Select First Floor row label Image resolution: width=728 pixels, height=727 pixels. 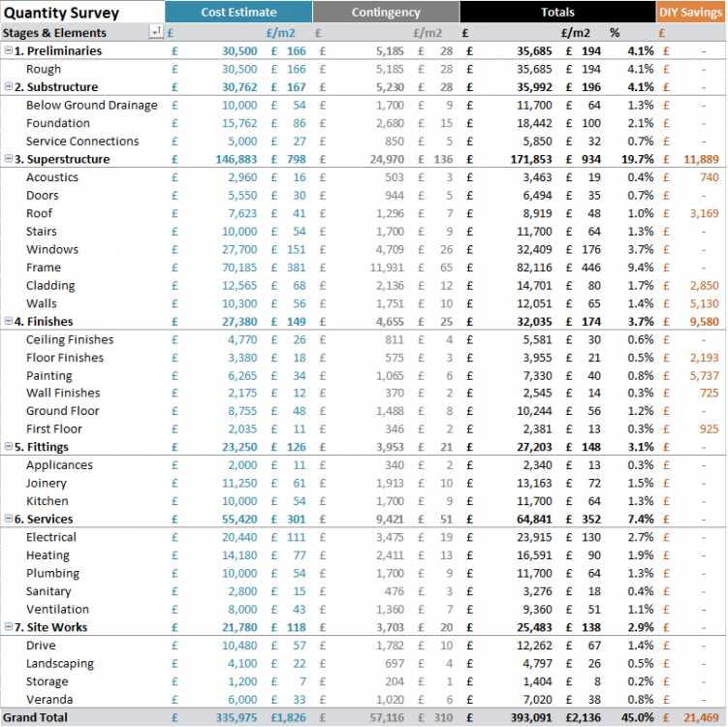point(54,429)
